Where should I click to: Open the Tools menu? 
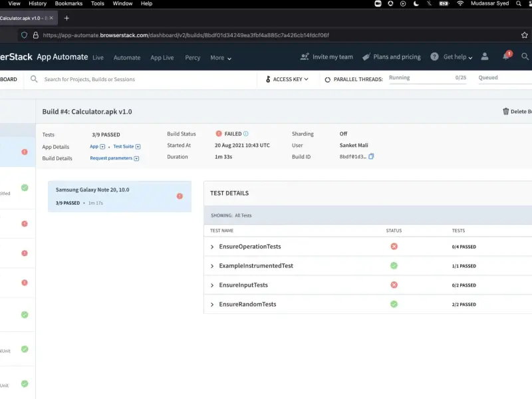[x=97, y=3]
